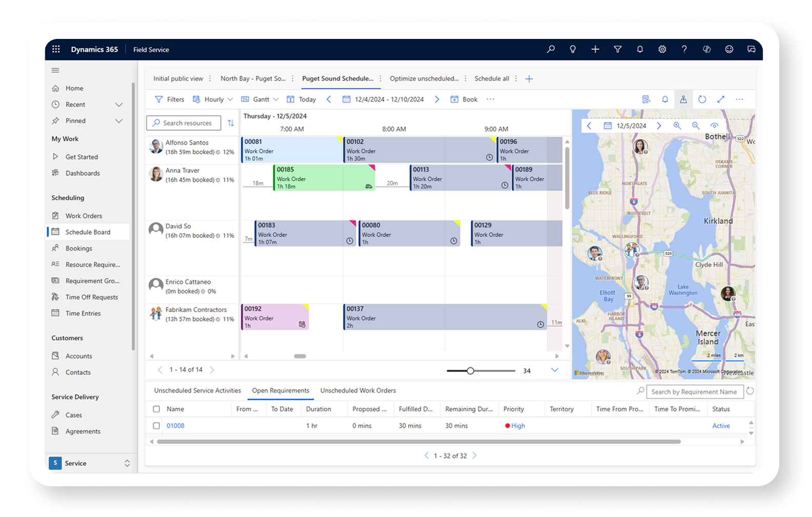Switch to Initial public view tab
Viewport: 812px width, 517px height.
coord(178,78)
